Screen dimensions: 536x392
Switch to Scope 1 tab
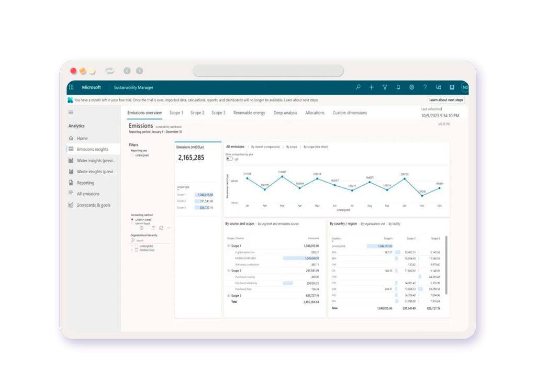point(176,113)
